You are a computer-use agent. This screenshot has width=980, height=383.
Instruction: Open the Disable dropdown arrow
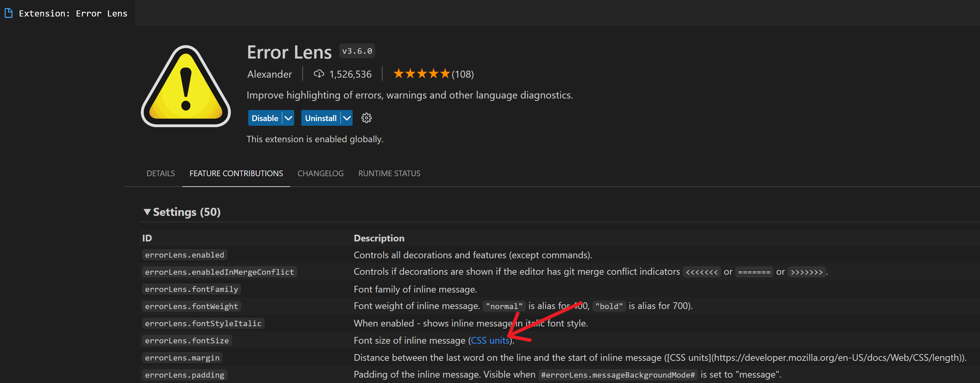[x=288, y=118]
